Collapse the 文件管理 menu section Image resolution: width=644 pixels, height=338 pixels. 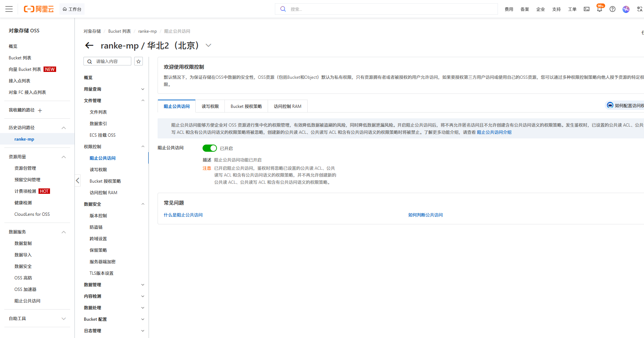[143, 101]
